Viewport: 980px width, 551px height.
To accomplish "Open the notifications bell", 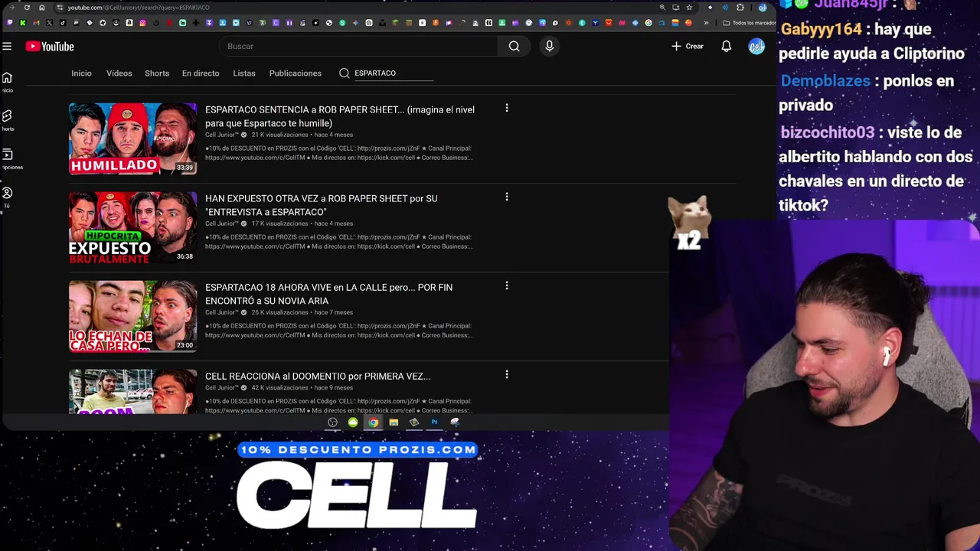I will click(x=726, y=46).
